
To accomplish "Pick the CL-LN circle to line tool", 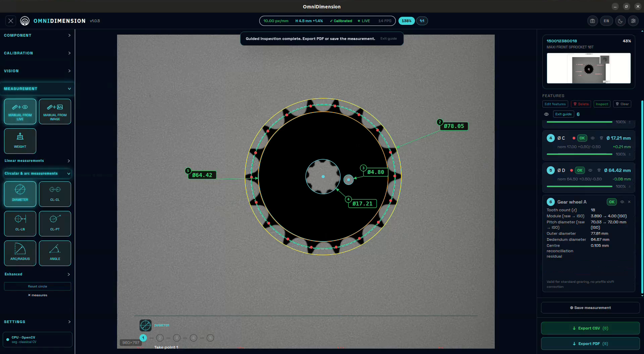I will [x=20, y=224].
